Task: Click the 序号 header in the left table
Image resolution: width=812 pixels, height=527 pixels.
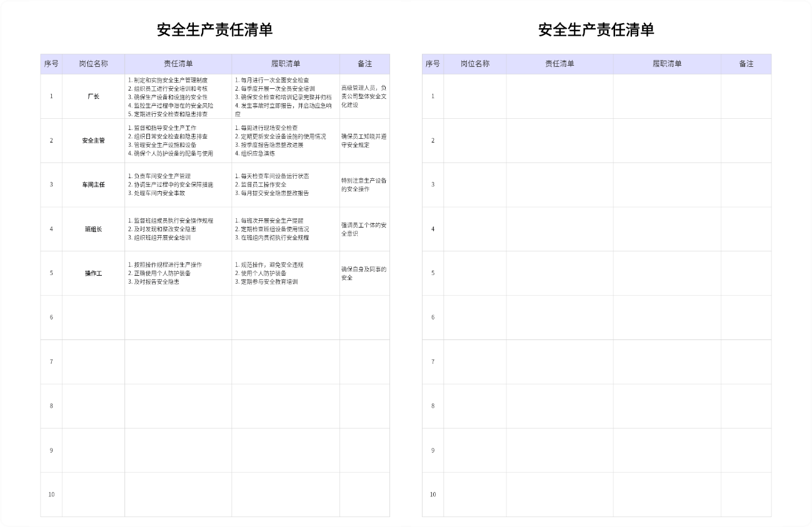Action: point(51,64)
